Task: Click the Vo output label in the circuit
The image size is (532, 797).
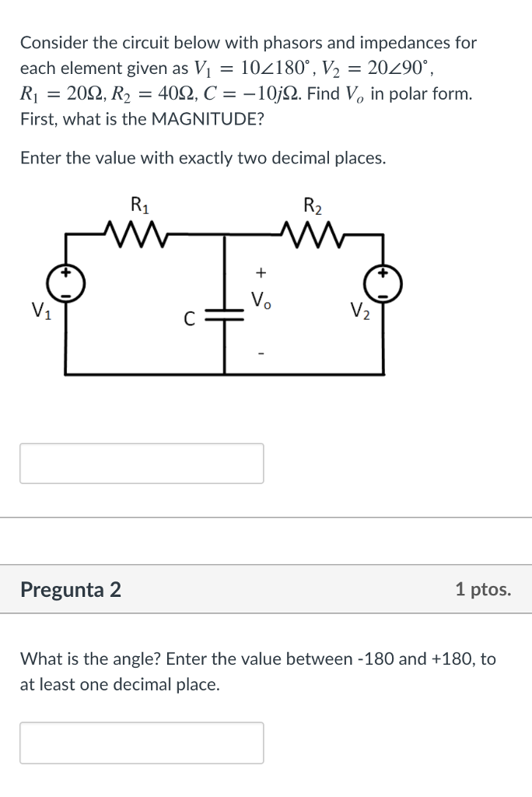Action: coord(260,300)
